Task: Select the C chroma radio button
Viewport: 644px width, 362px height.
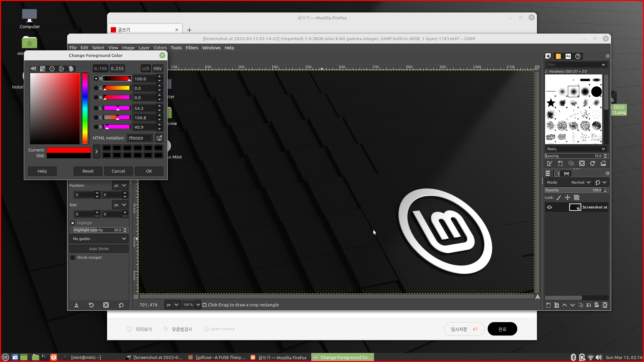Action: click(96, 118)
